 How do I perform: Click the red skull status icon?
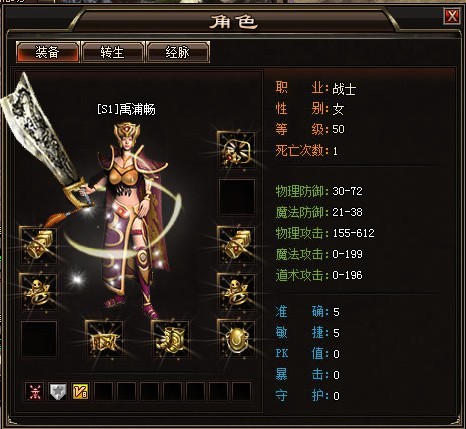tap(35, 391)
